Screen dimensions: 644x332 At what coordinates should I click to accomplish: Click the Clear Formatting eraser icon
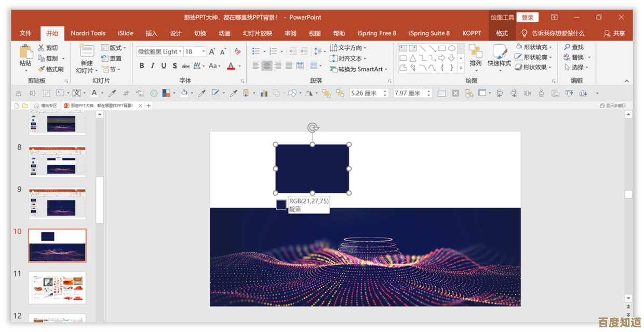(237, 51)
